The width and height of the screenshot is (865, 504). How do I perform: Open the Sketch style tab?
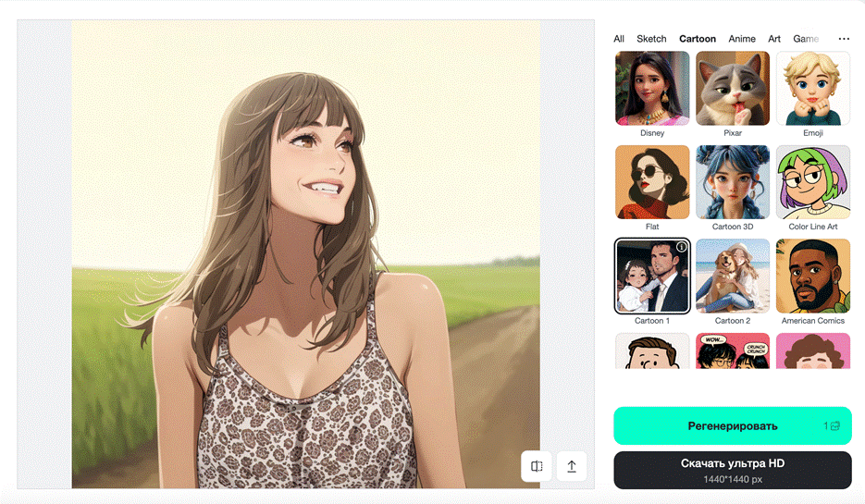pos(651,39)
